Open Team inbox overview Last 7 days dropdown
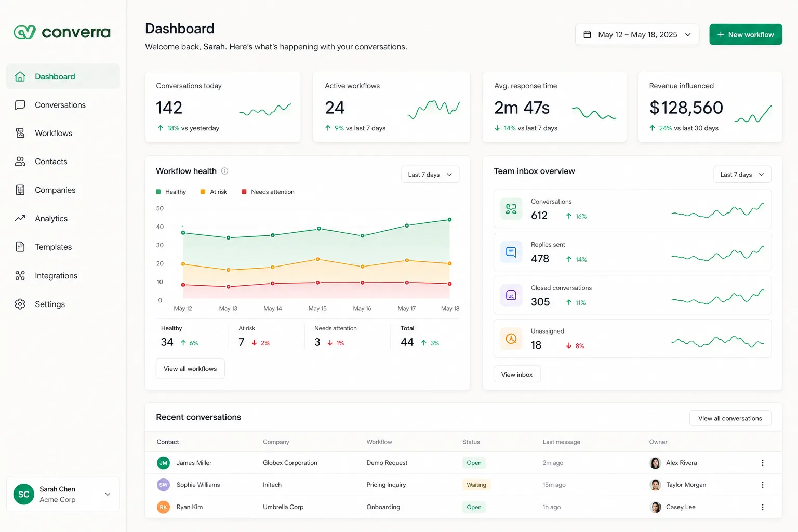798x532 pixels. tap(742, 175)
